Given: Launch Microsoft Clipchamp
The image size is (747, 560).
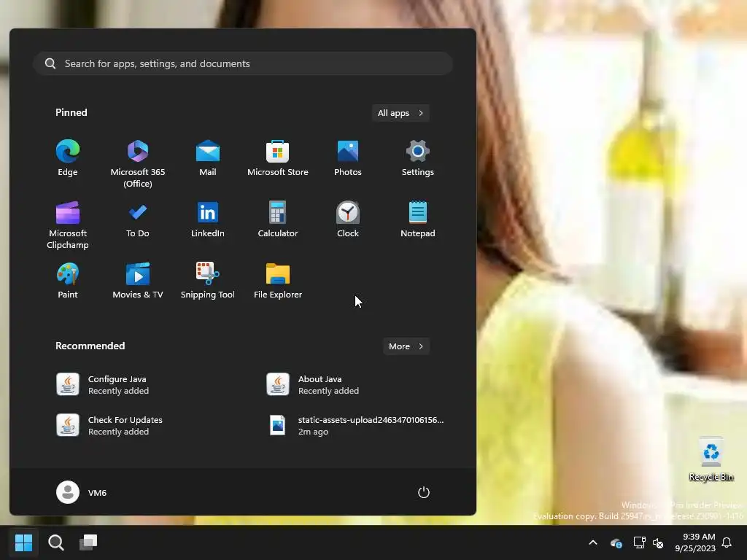Looking at the screenshot, I should pyautogui.click(x=68, y=225).
